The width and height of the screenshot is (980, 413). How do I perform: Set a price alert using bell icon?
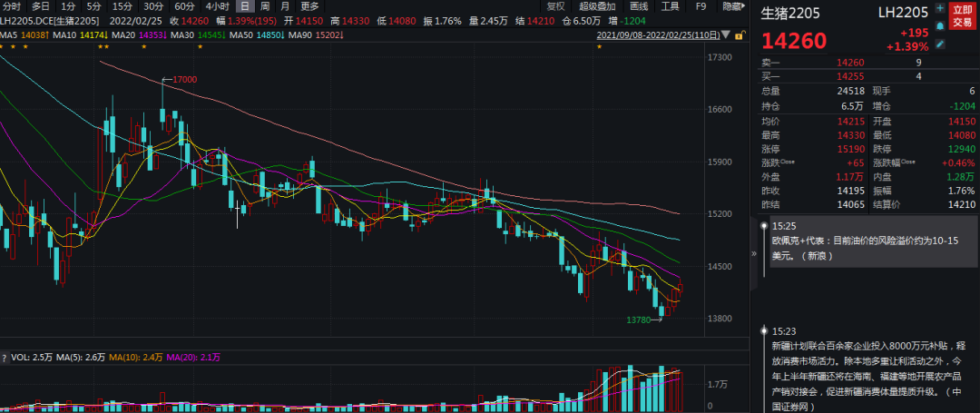[x=940, y=26]
